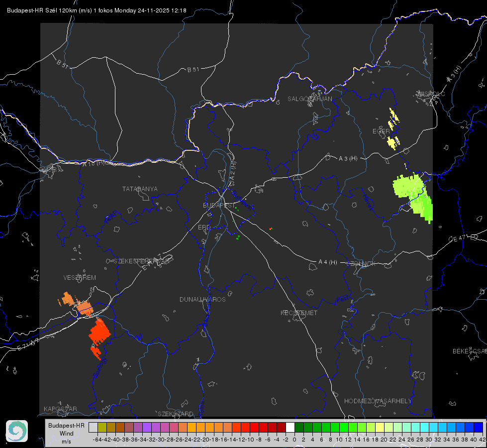Viewport: 487px width, 448px height.
Task: Click the small green echo south of Érd
Action: (x=238, y=237)
